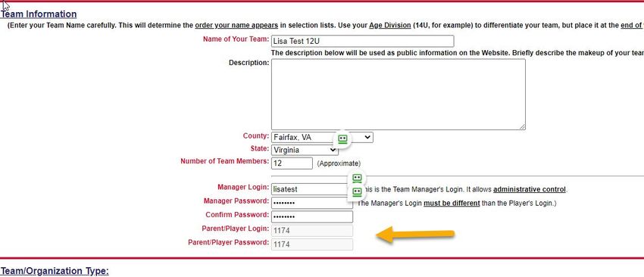
Task: Click the Team Information heading
Action: point(39,14)
